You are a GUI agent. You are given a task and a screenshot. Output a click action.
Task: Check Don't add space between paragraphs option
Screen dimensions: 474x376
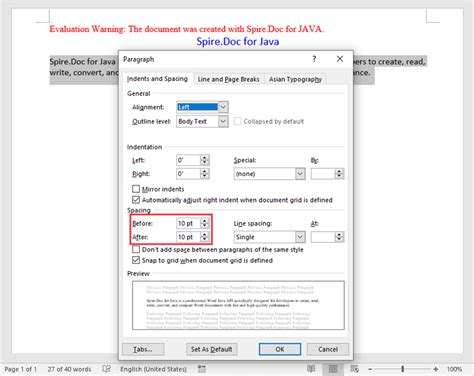pyautogui.click(x=136, y=249)
